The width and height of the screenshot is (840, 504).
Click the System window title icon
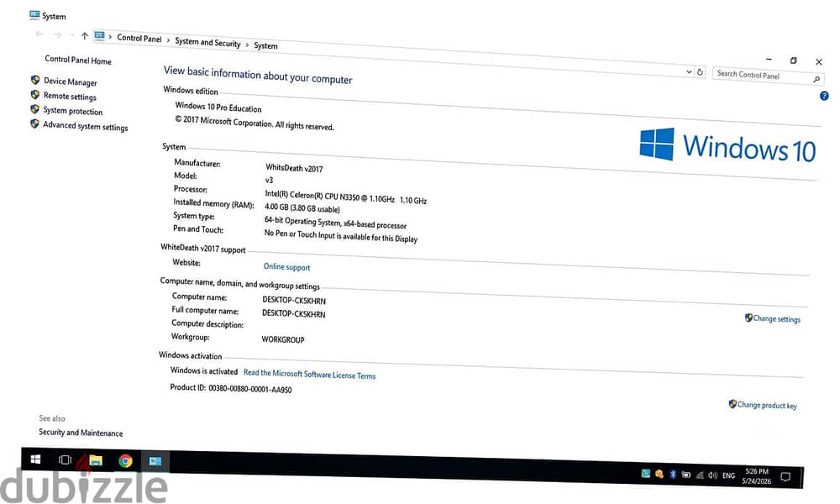(34, 15)
